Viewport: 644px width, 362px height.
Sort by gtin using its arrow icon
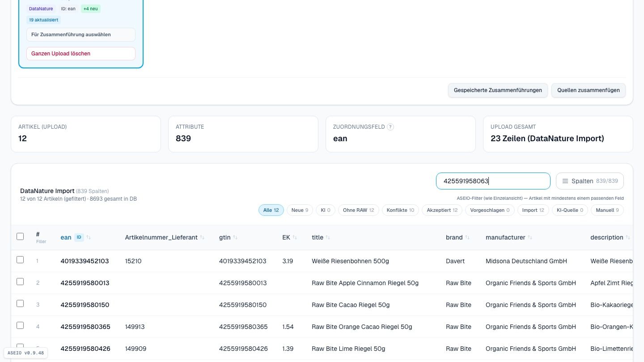[235, 237]
